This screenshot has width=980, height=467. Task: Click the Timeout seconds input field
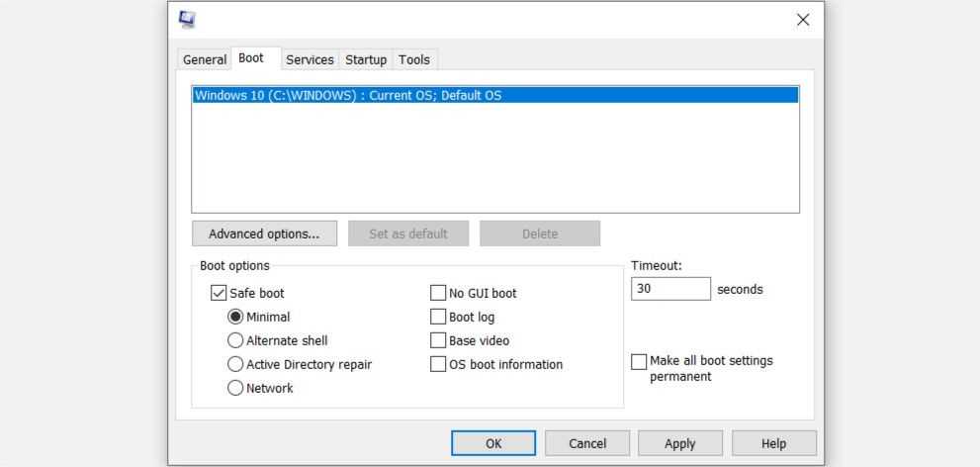[x=670, y=289]
